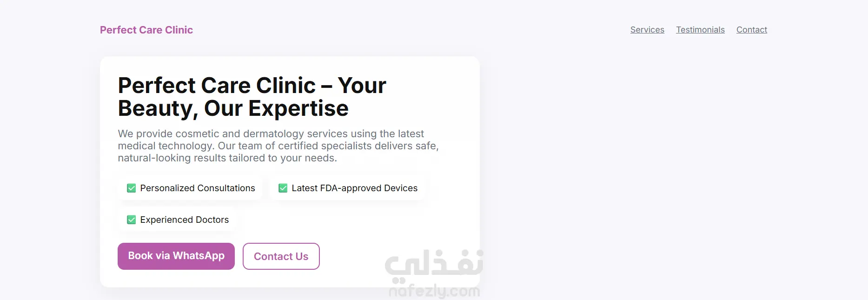The height and width of the screenshot is (300, 868).
Task: Click the nafezly.com watermark text
Action: coord(434,292)
